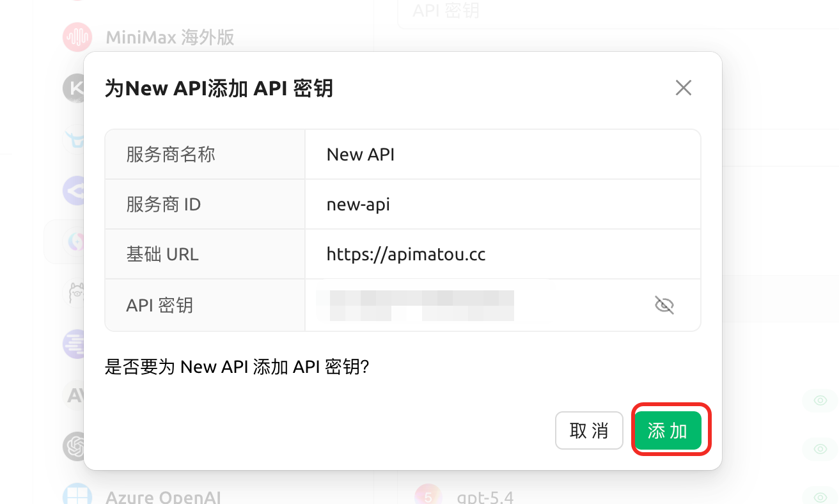
Task: Click the MiniMax 海外版 label in sidebar
Action: coord(170,37)
